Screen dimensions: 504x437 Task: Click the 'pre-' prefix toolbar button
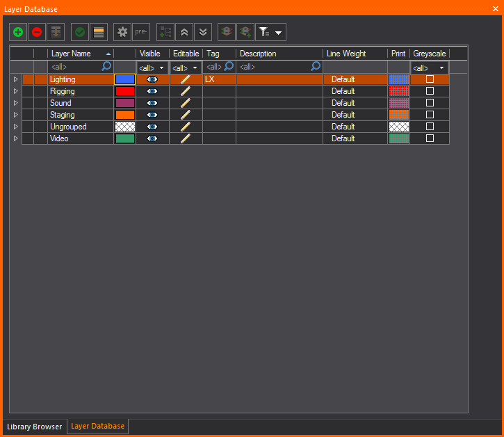click(141, 32)
